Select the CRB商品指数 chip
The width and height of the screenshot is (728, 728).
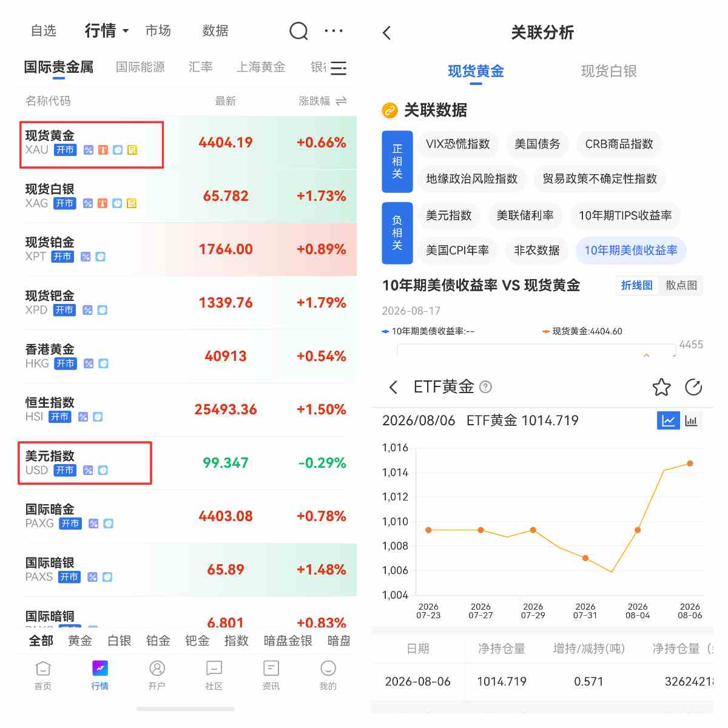coord(619,144)
